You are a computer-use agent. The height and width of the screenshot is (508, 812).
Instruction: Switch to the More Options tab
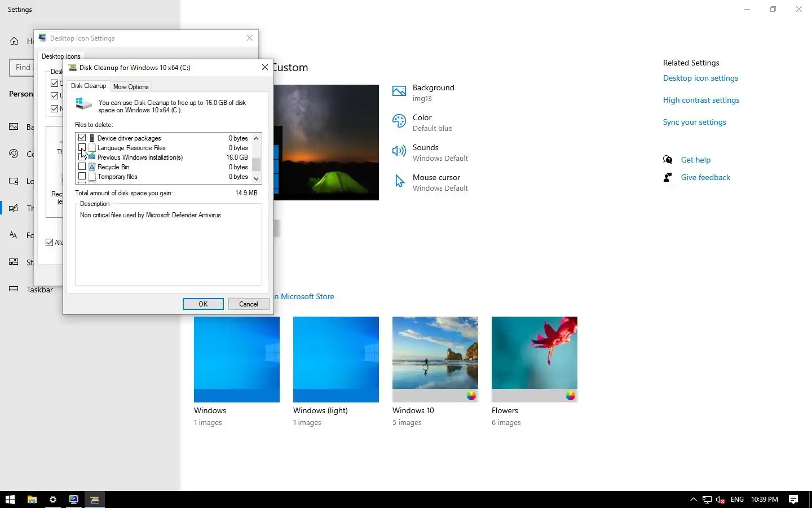tap(131, 87)
